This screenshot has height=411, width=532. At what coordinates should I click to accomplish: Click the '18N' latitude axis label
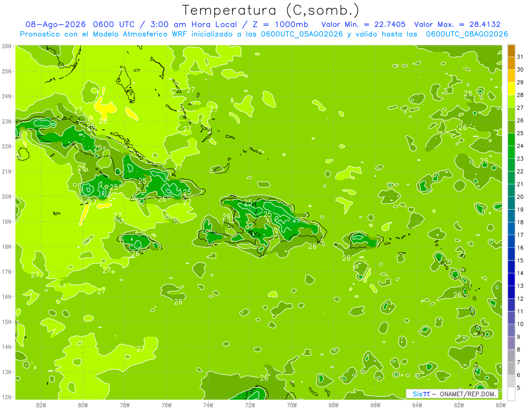[6, 247]
